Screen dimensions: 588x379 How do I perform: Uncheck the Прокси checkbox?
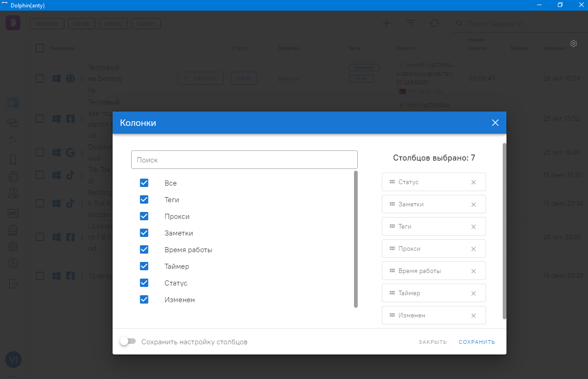coord(144,216)
